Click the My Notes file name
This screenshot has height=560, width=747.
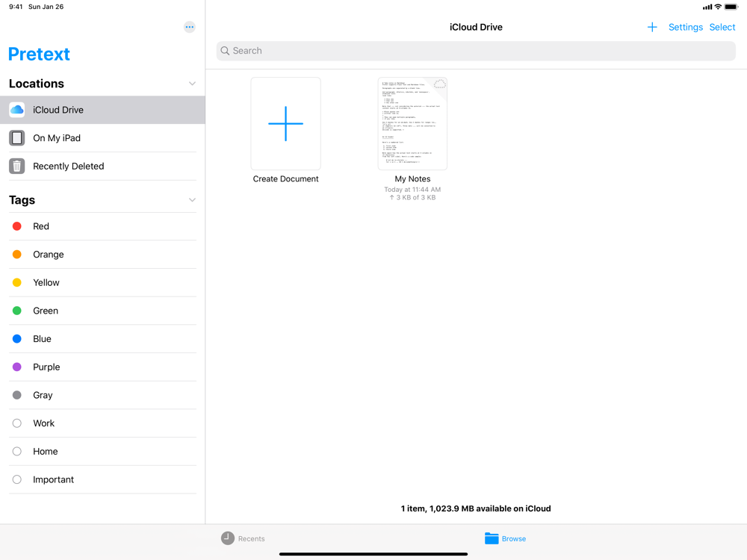412,178
